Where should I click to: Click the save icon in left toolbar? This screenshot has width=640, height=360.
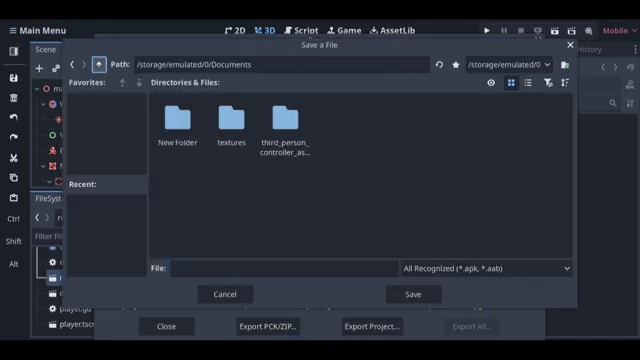[13, 78]
